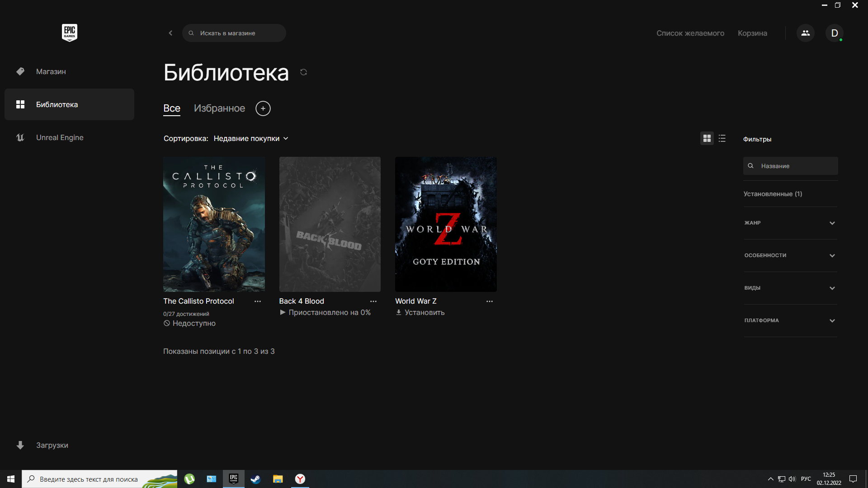Refresh the library with the sync icon
Viewport: 868px width, 488px height.
click(x=303, y=72)
